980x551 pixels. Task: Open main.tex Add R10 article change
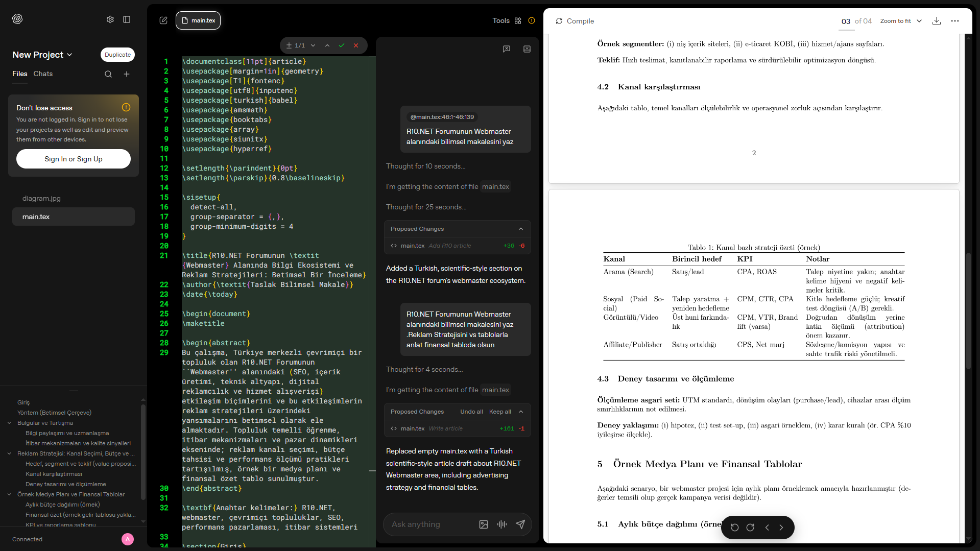(x=458, y=246)
